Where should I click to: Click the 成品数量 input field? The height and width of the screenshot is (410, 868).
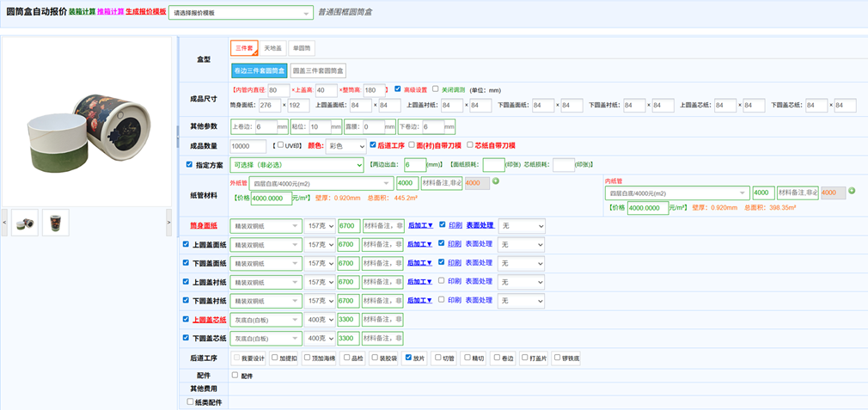coord(248,146)
